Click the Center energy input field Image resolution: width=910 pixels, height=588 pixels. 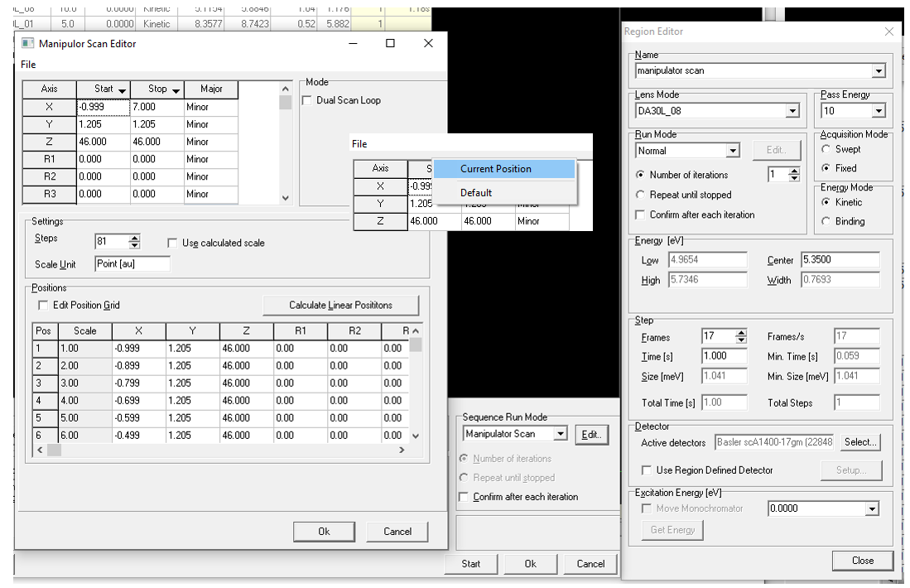coord(840,260)
